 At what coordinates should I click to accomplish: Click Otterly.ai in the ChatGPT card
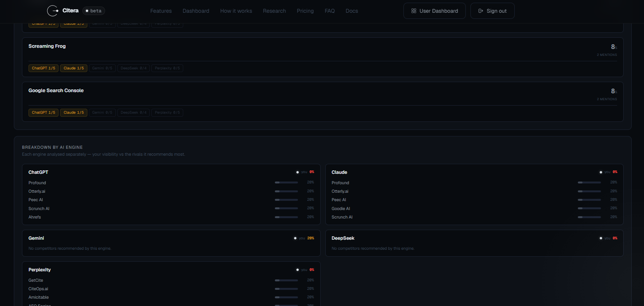(x=37, y=191)
